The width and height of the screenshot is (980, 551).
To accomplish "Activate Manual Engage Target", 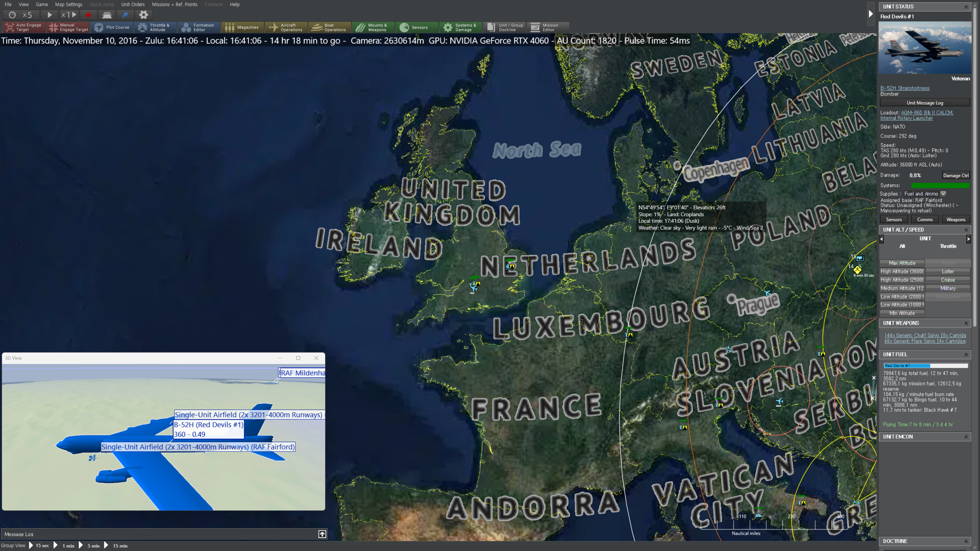I will pyautogui.click(x=68, y=27).
